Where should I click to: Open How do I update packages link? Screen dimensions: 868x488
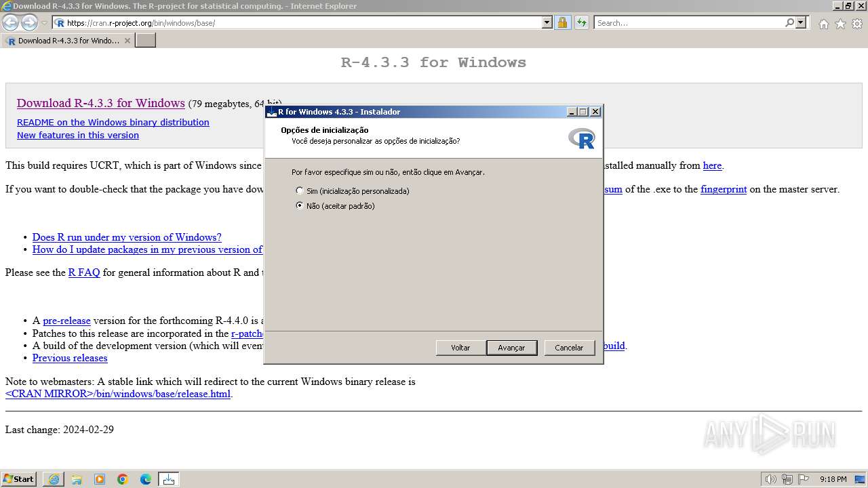point(148,249)
